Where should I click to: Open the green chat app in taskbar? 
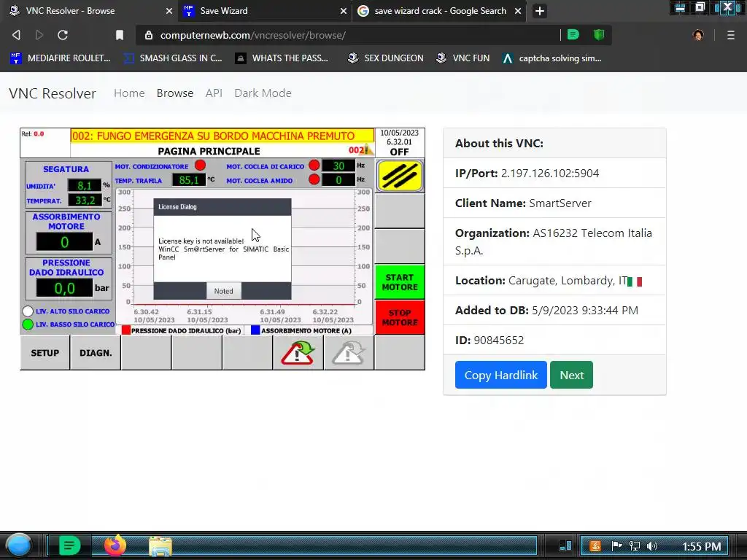[69, 545]
